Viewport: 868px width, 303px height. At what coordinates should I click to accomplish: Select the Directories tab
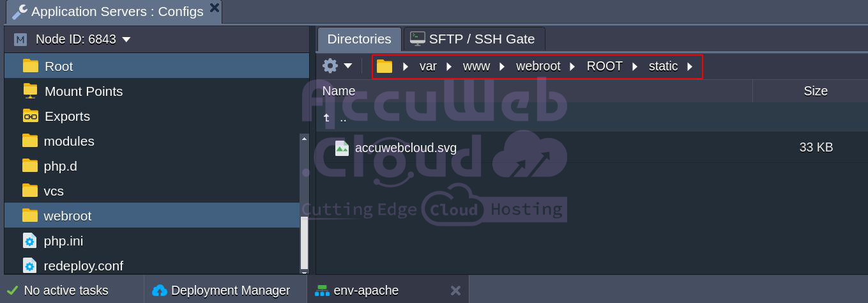359,39
